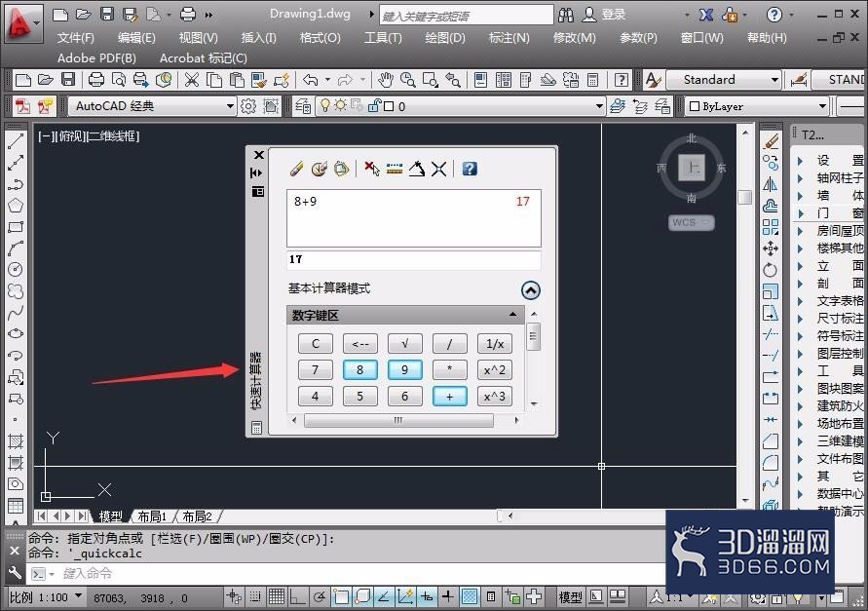Collapse the 数字键区 section
This screenshot has height=611, width=868.
point(513,315)
